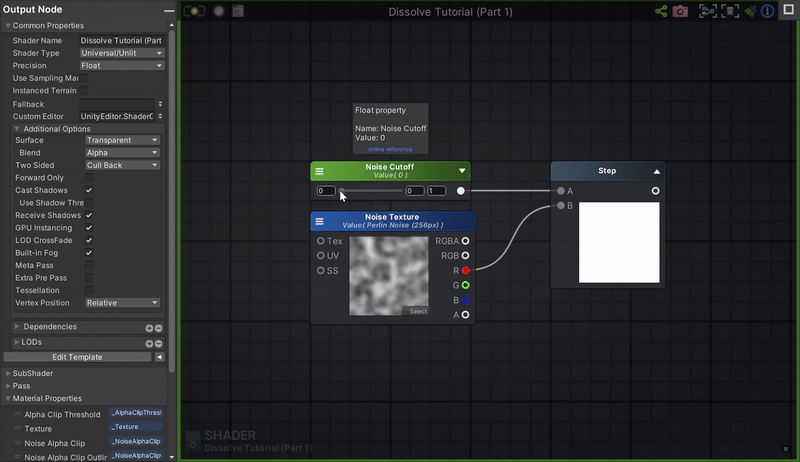Open the blue info icon
The height and width of the screenshot is (462, 800).
767,11
